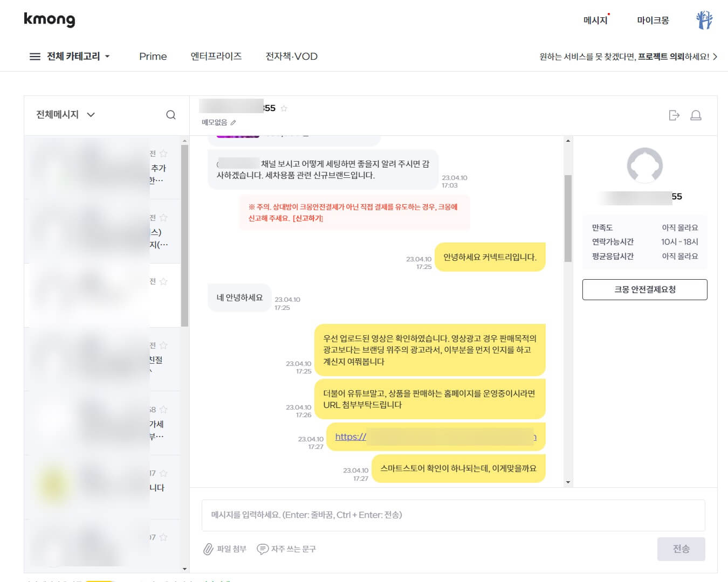The width and height of the screenshot is (728, 582).
Task: Click hamburger icon beside 전체 카테고리
Action: (x=34, y=56)
